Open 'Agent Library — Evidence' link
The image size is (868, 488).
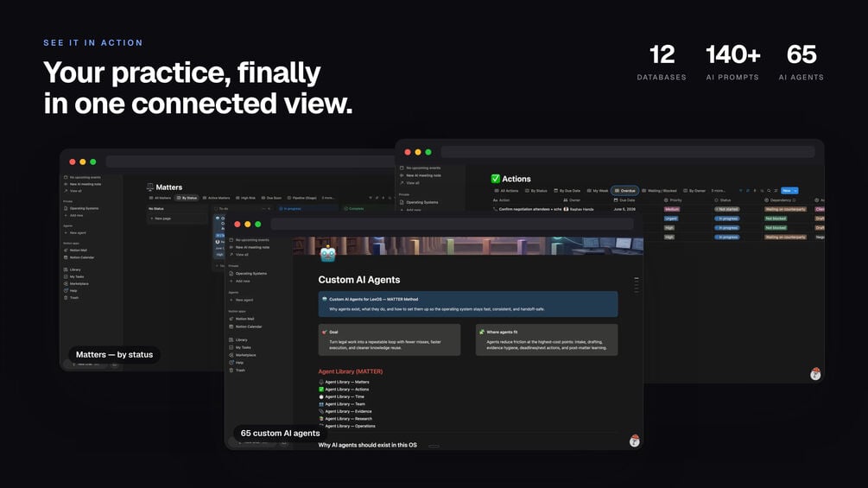[345, 411]
